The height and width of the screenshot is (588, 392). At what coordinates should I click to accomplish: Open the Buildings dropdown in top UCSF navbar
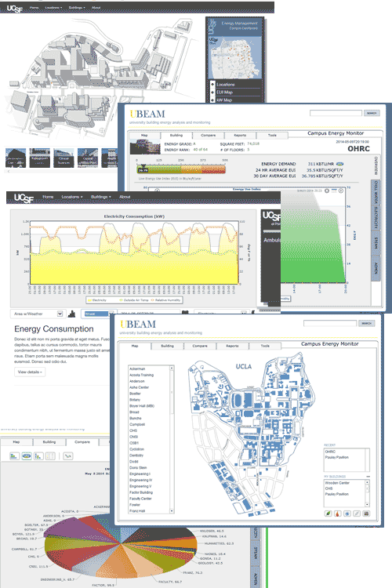point(77,8)
